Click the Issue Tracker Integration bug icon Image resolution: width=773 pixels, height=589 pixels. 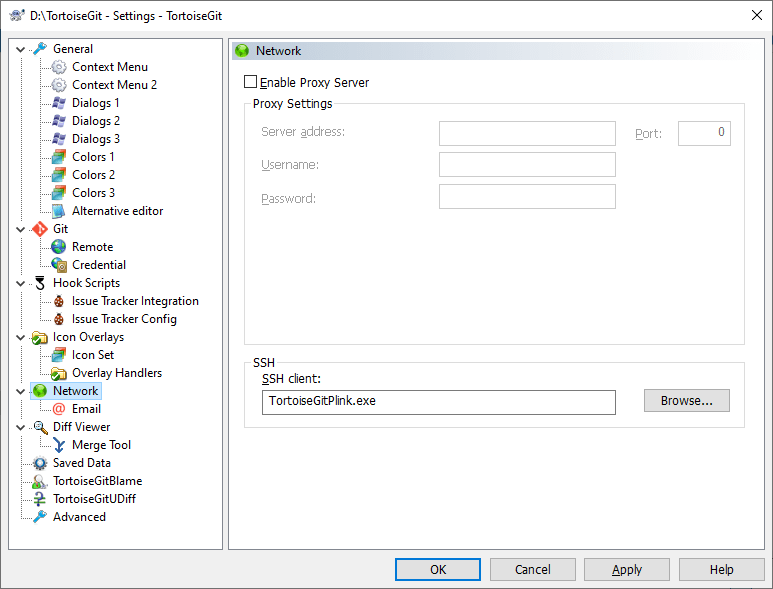pos(59,301)
